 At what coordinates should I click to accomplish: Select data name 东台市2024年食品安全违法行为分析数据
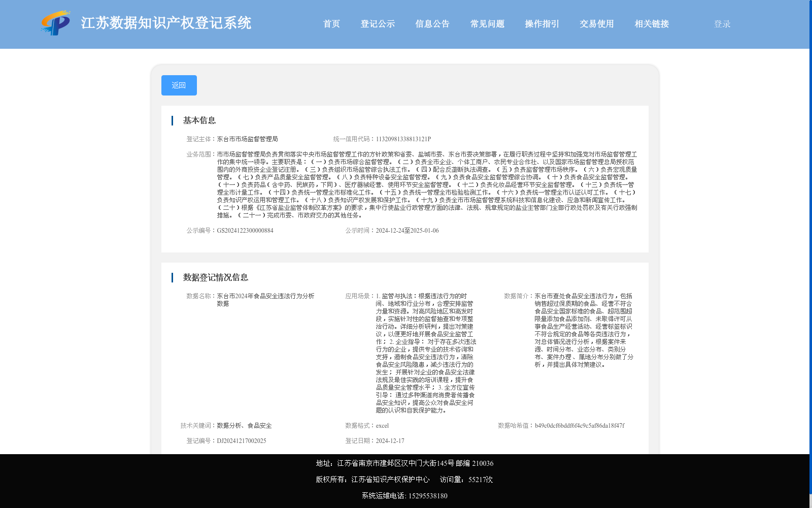tap(265, 300)
